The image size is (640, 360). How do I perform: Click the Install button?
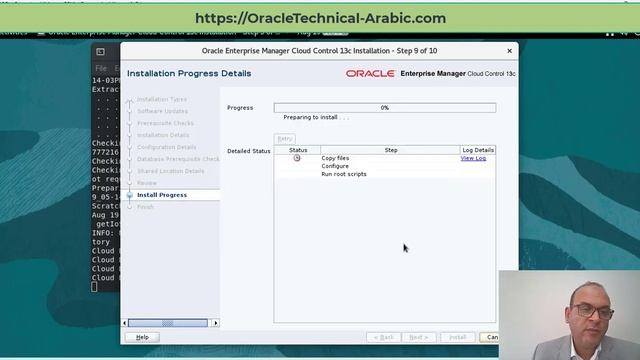(x=458, y=337)
